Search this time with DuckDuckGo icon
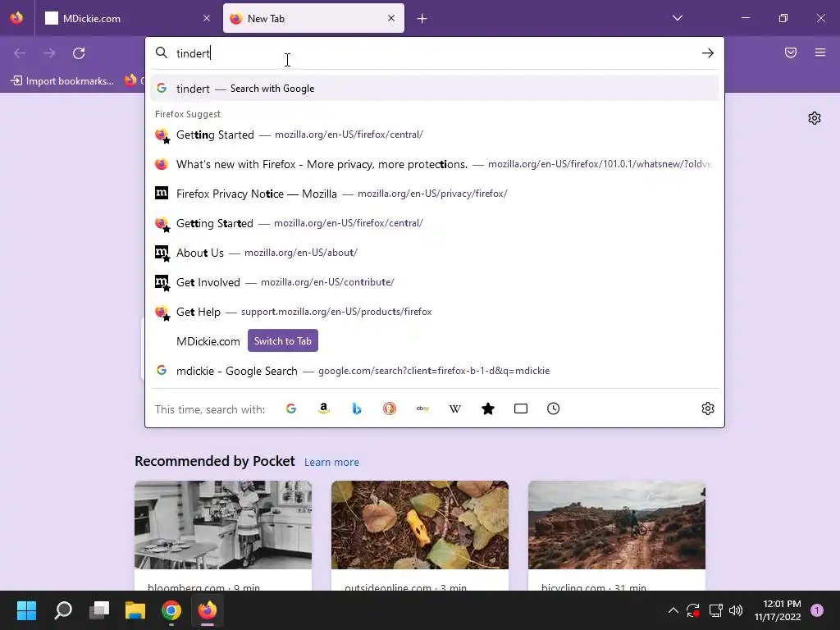The width and height of the screenshot is (840, 630). coord(390,409)
